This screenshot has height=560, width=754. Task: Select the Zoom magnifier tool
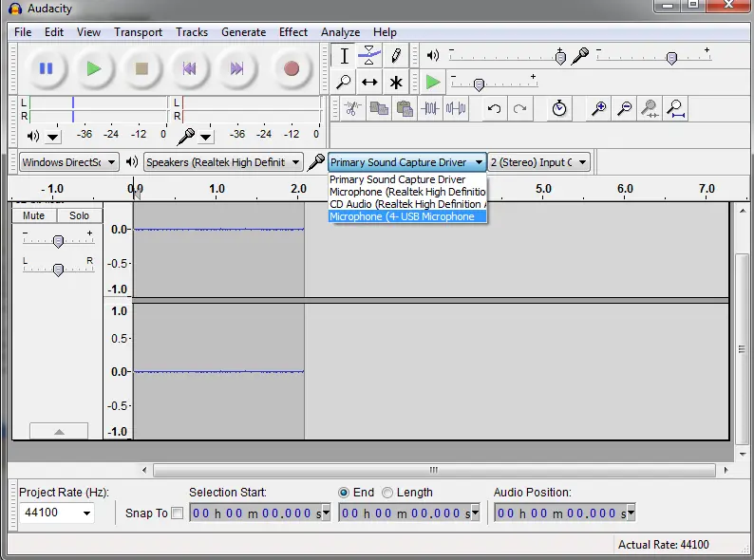[345, 83]
